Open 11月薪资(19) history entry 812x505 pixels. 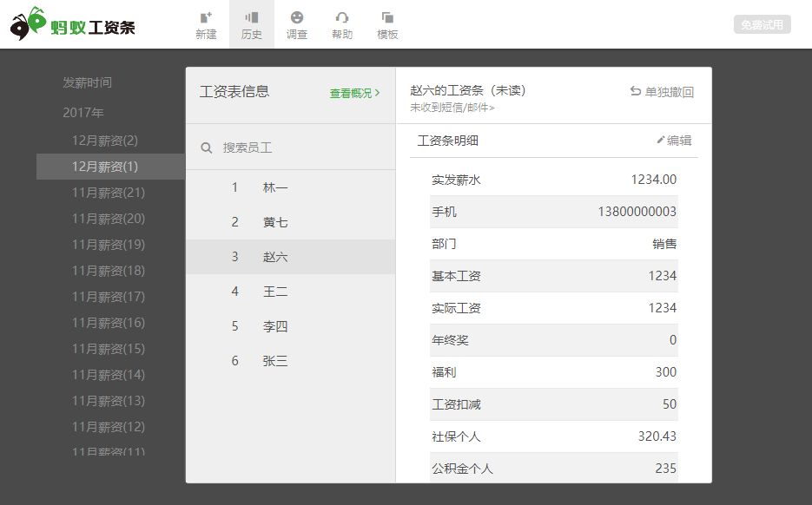[x=109, y=244]
